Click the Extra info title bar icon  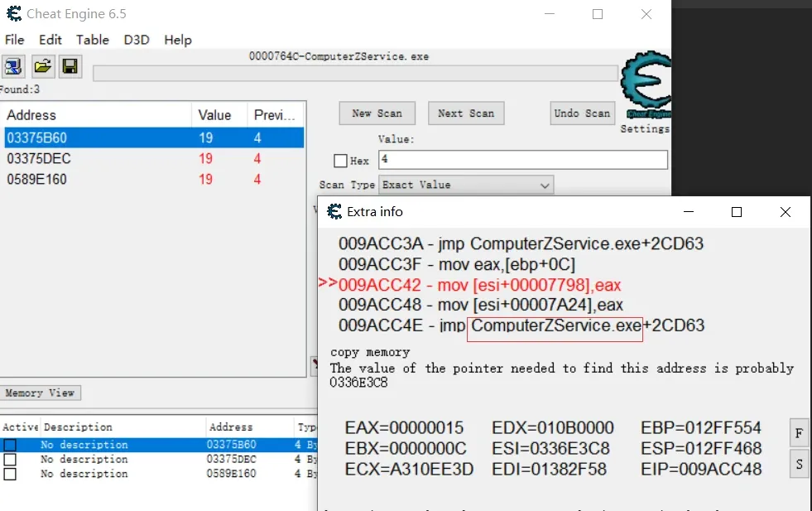tap(334, 211)
